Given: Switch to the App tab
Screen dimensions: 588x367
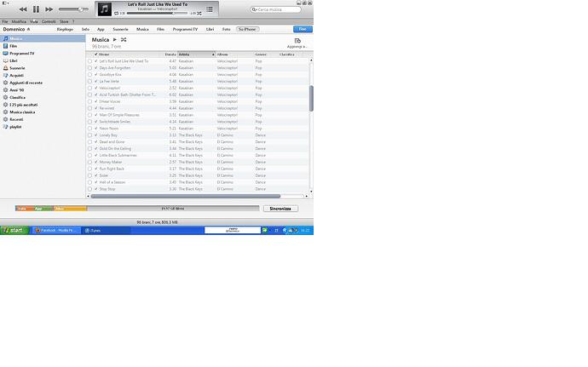Looking at the screenshot, I should tap(101, 29).
